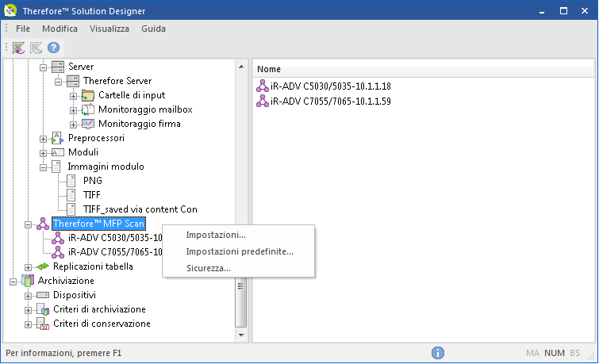The width and height of the screenshot is (599, 364).
Task: Click tree scrollbar up arrow
Action: (241, 67)
